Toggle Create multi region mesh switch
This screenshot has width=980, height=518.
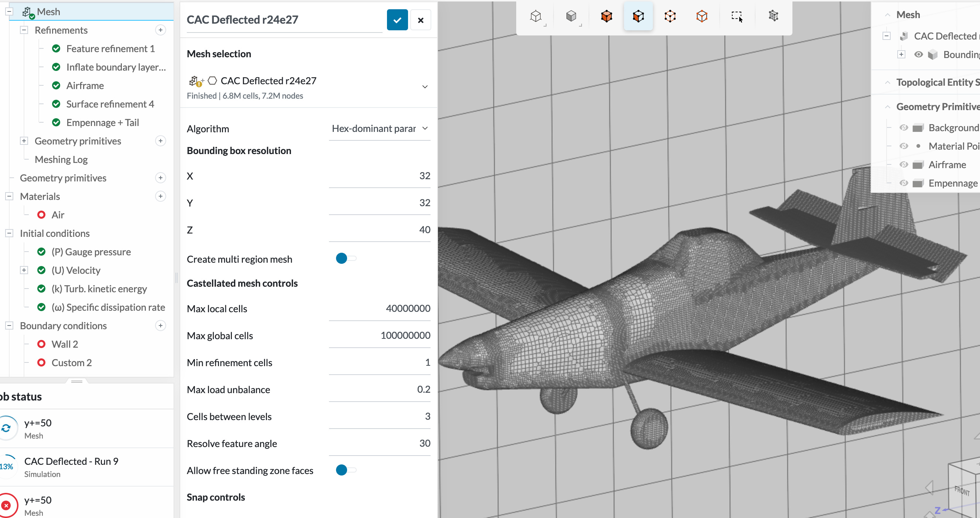(x=345, y=258)
